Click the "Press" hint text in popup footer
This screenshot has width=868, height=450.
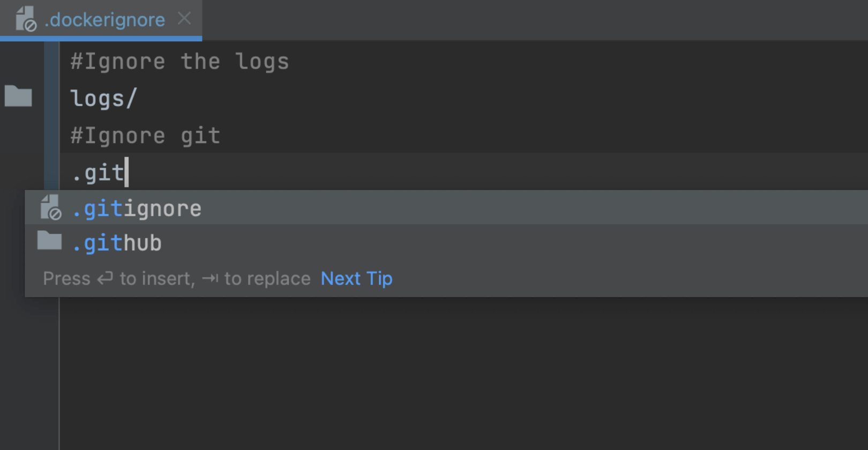pyautogui.click(x=66, y=279)
